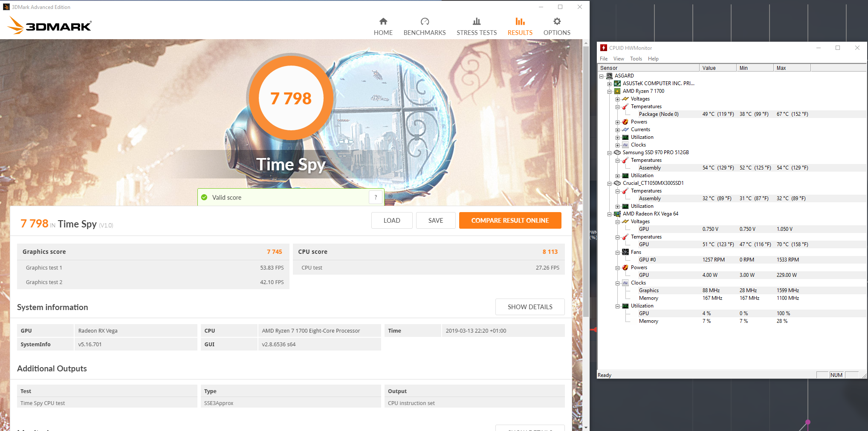This screenshot has width=868, height=431.
Task: Click the green Valid score checkmark icon
Action: [204, 197]
